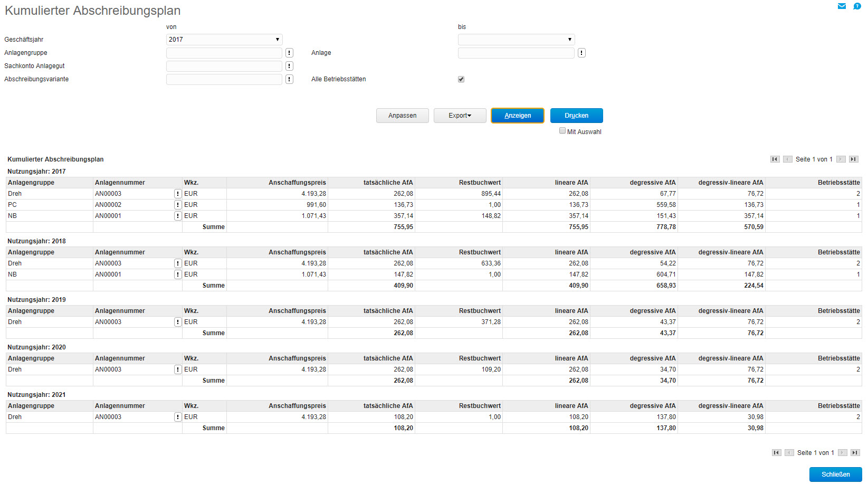Open the help question mark icon

pos(857,6)
